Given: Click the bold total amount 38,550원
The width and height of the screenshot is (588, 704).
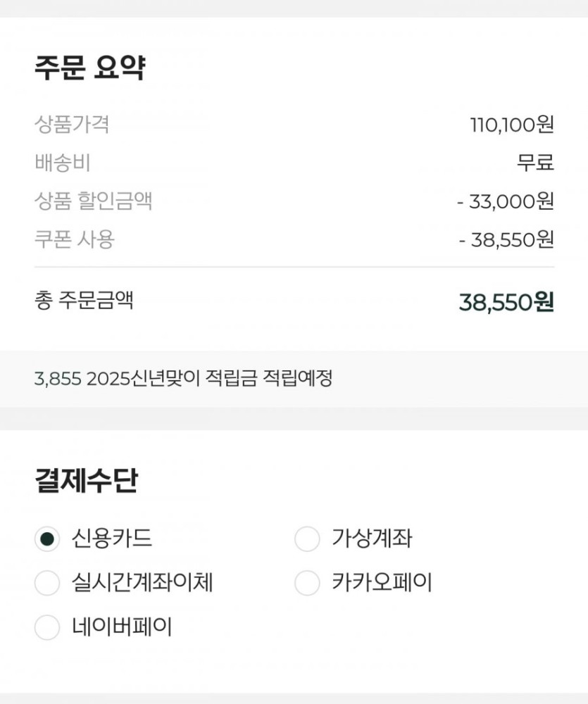Looking at the screenshot, I should pyautogui.click(x=506, y=303).
